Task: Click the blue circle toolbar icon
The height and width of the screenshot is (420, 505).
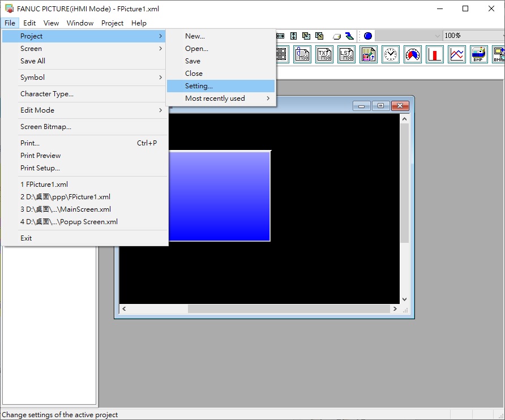Action: (x=368, y=36)
